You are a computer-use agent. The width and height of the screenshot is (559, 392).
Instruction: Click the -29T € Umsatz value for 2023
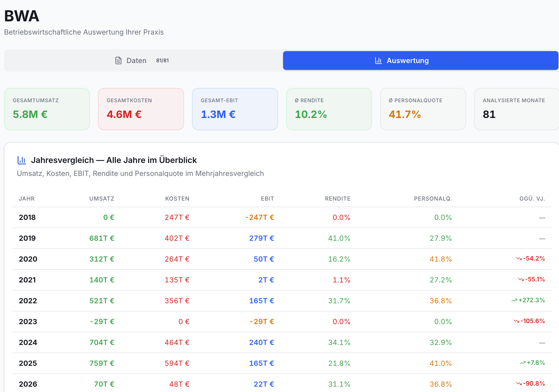102,322
